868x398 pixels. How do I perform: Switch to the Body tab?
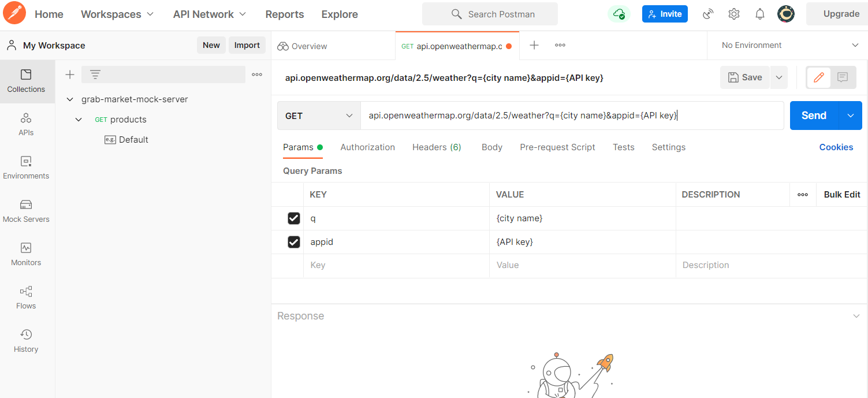[492, 147]
